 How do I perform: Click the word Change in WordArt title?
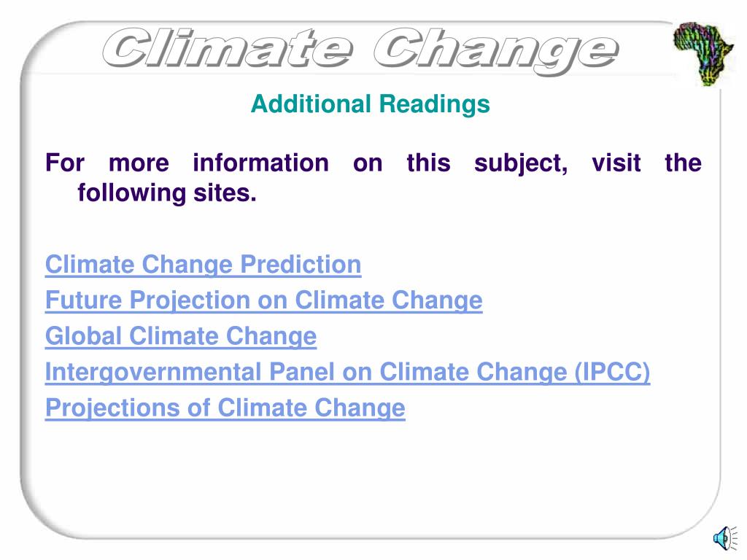click(495, 50)
